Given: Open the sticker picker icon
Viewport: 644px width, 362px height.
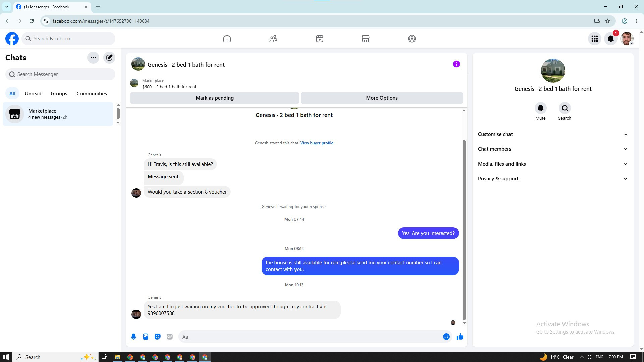Looking at the screenshot, I should coord(158,337).
